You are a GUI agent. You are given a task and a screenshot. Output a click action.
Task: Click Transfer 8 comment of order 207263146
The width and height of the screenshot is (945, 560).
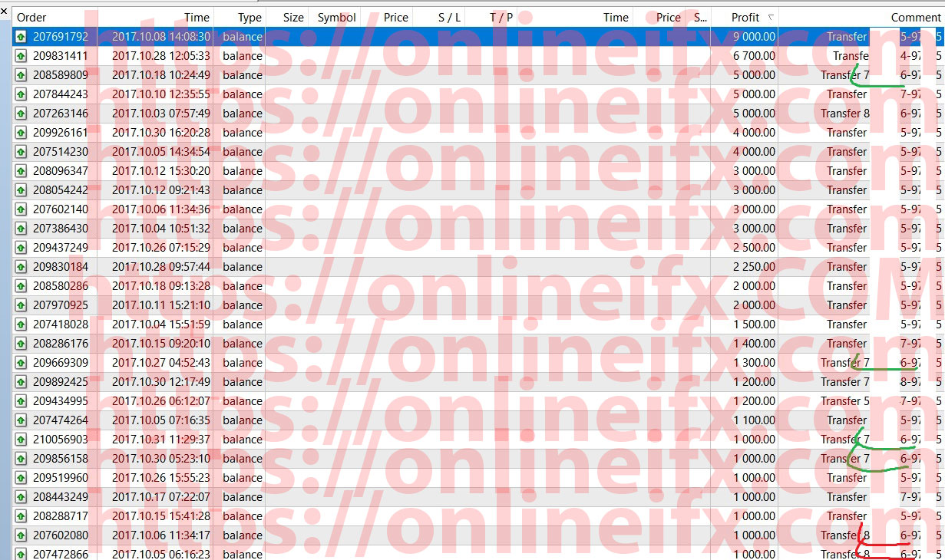point(845,114)
